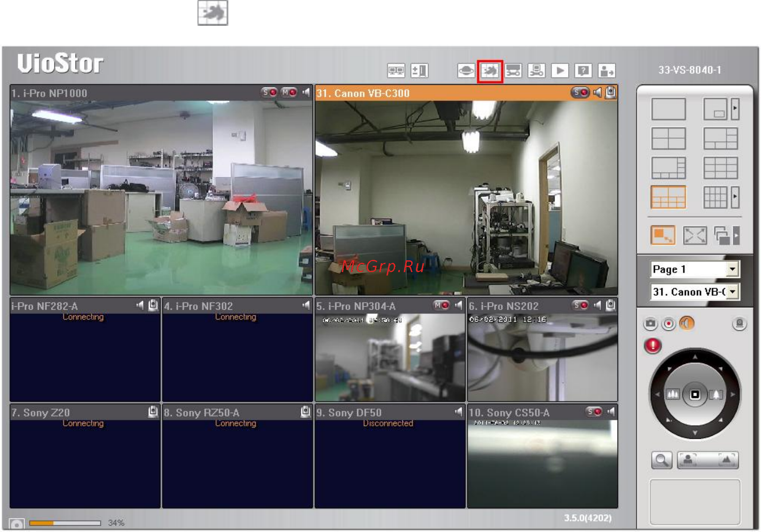Screen dimensions: 761x532
Task: Zoom in using single tree icon
Action: tap(716, 394)
